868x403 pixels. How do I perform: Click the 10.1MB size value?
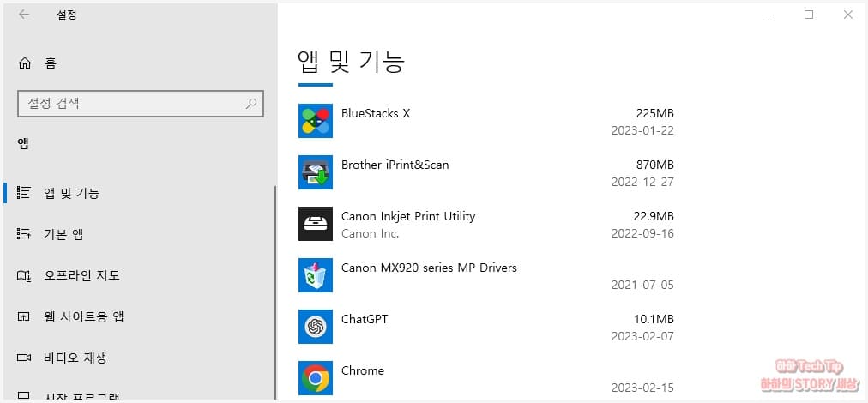[654, 320]
